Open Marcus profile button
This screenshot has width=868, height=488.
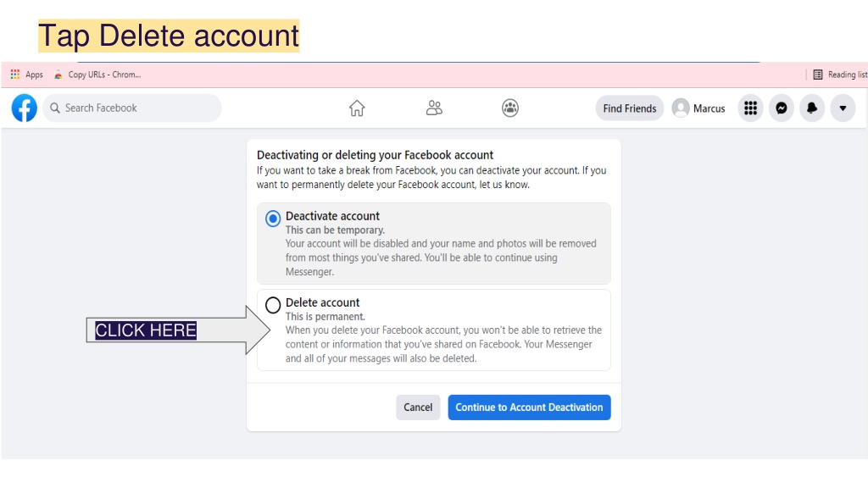[698, 108]
